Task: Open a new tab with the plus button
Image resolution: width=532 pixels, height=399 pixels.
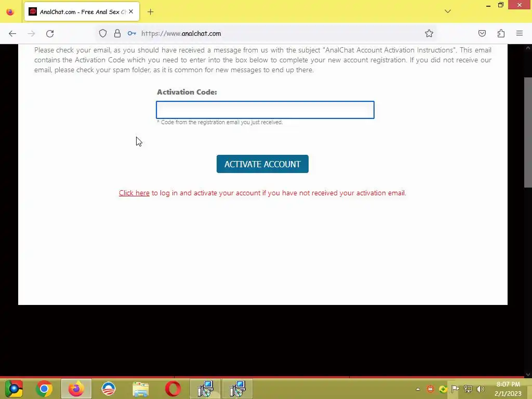Action: 150,12
